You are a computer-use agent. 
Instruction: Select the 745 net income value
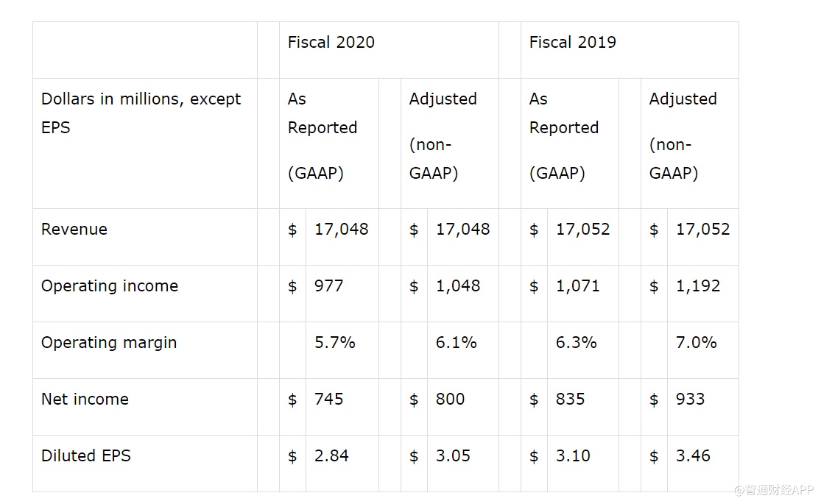pyautogui.click(x=329, y=400)
